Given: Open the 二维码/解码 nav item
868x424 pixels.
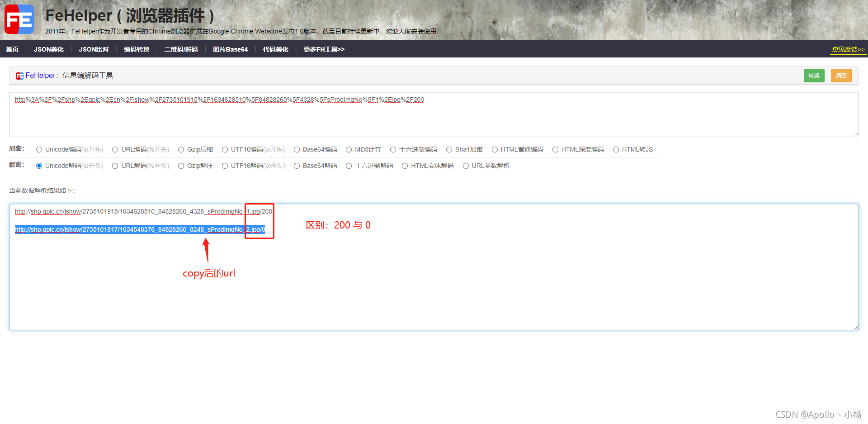Looking at the screenshot, I should click(x=181, y=49).
